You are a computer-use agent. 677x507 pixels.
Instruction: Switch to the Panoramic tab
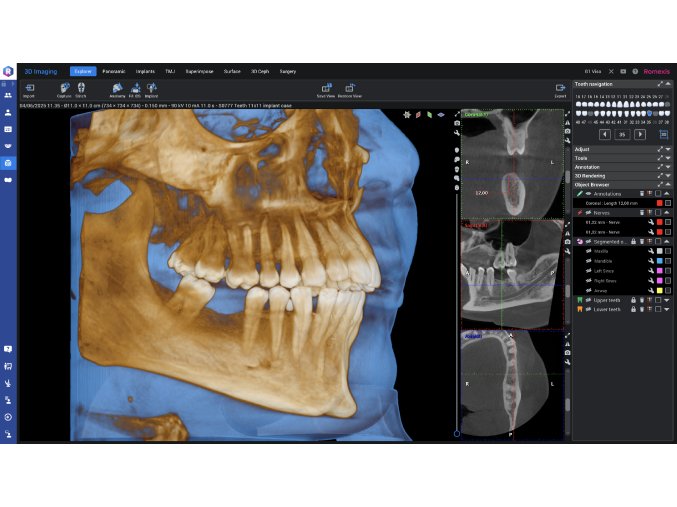(114, 72)
